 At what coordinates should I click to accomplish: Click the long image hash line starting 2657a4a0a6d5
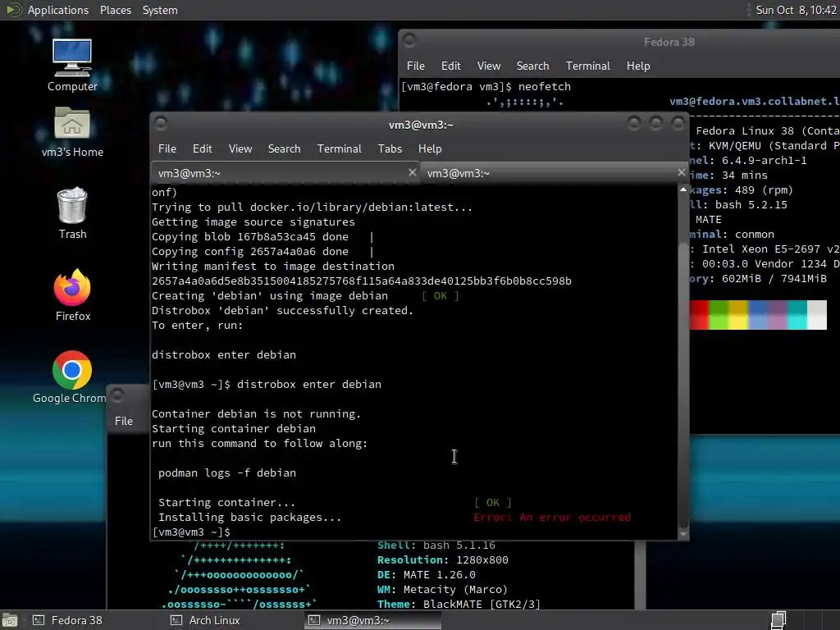pos(362,281)
